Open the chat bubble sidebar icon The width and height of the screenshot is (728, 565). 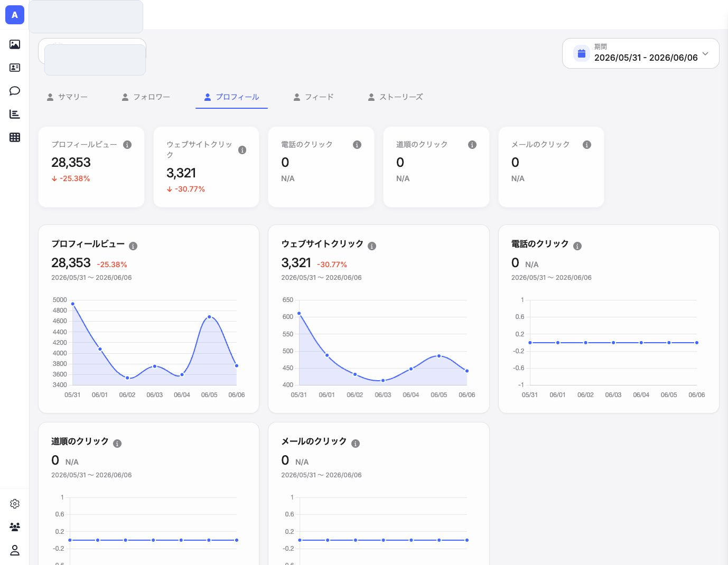pyautogui.click(x=15, y=91)
